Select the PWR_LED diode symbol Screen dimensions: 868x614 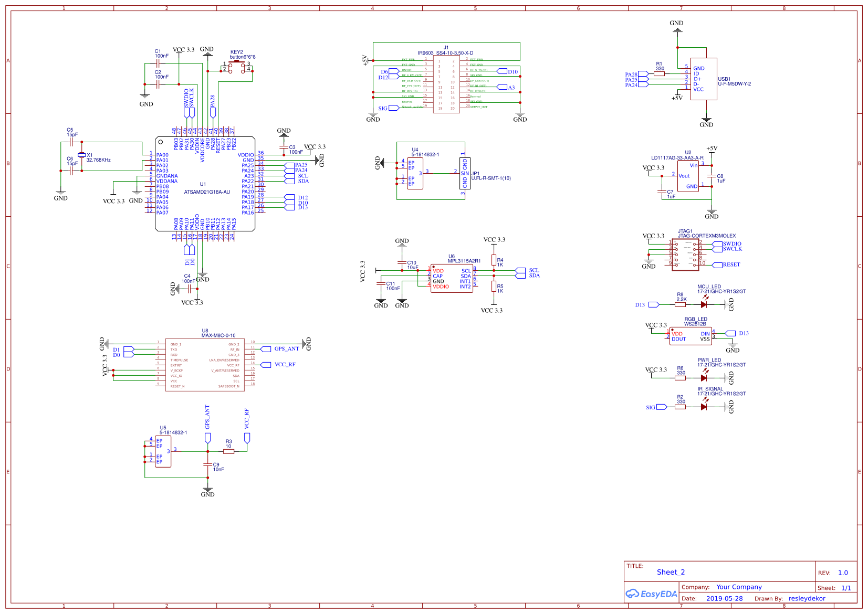[x=704, y=377]
